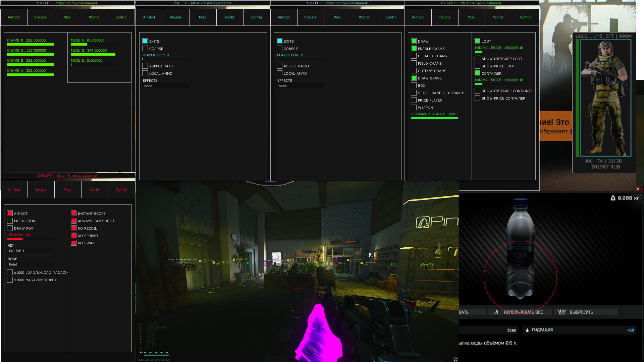Open EFFECTS dropdown in left cyan panel
The image size is (644, 362).
pyautogui.click(x=166, y=86)
